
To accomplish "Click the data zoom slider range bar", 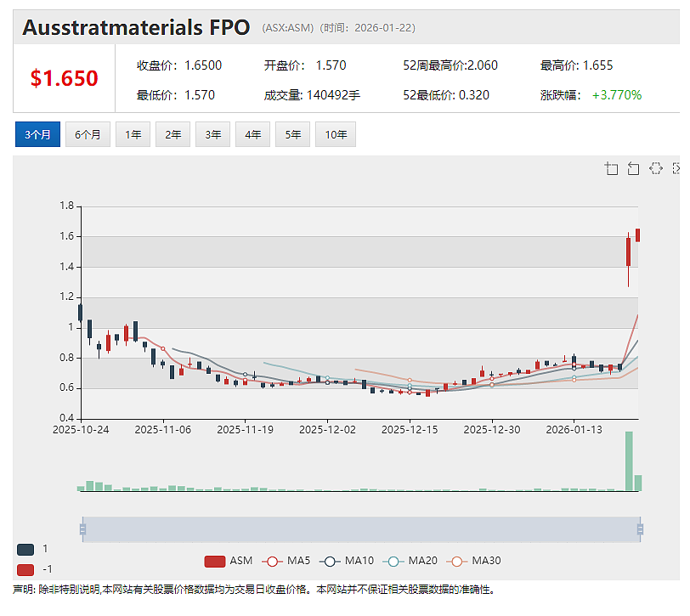I will click(361, 528).
